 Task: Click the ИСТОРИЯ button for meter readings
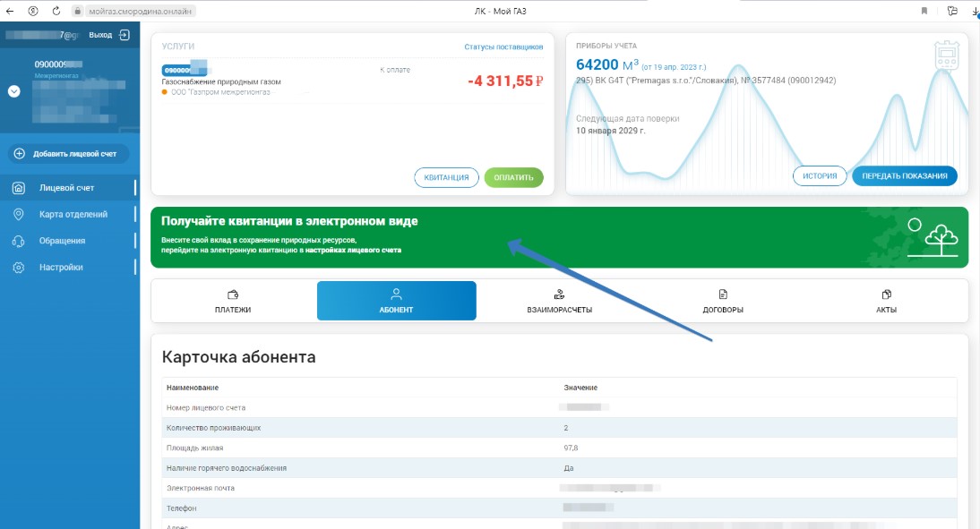pos(819,176)
